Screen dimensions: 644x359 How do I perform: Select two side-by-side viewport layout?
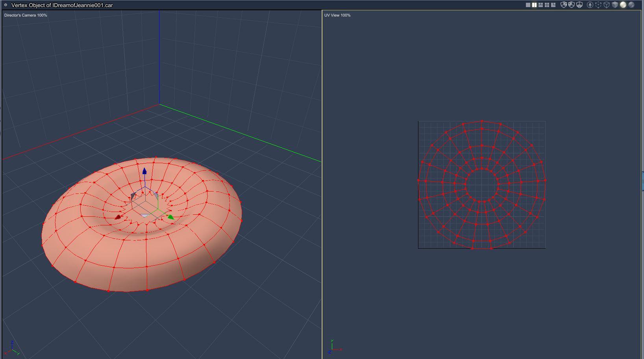point(534,5)
